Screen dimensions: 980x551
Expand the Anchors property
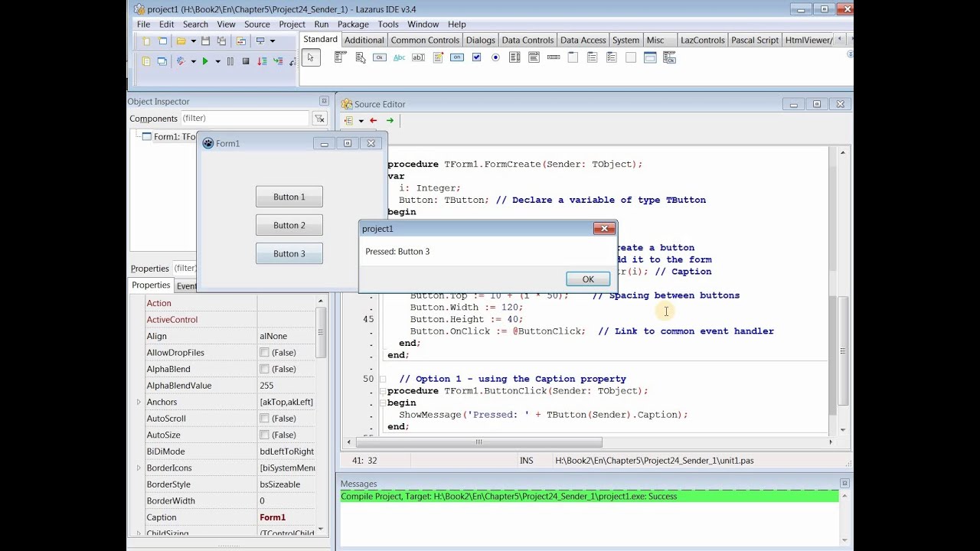(139, 402)
